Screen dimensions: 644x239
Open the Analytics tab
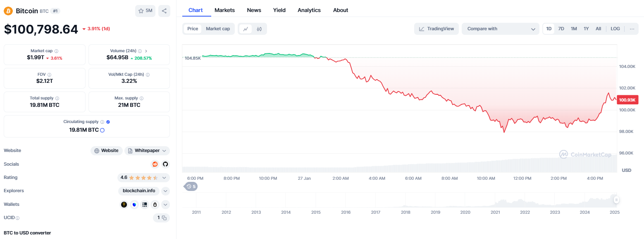click(309, 10)
